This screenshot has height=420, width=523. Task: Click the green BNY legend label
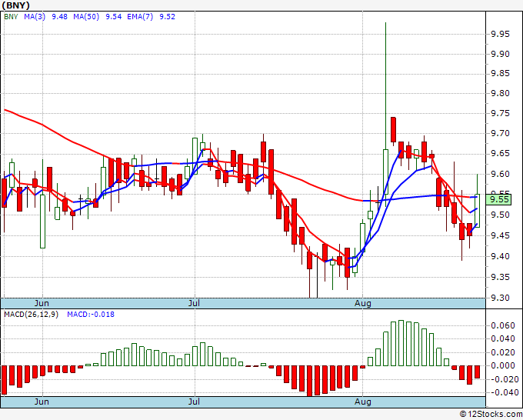point(11,16)
